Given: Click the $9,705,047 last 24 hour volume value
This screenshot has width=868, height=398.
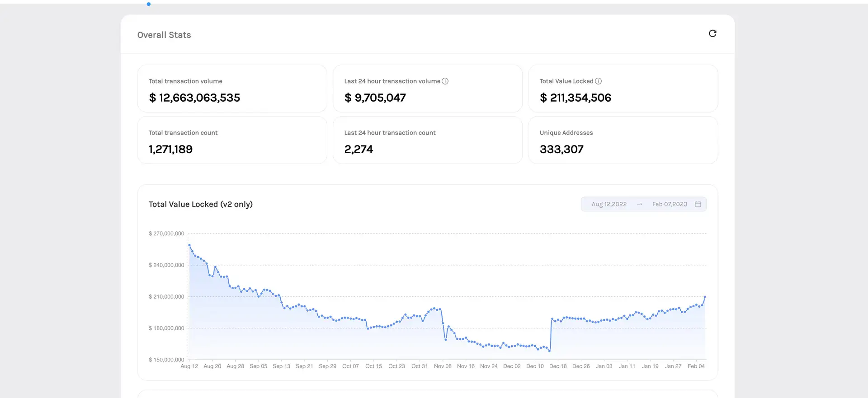Looking at the screenshot, I should [x=375, y=98].
